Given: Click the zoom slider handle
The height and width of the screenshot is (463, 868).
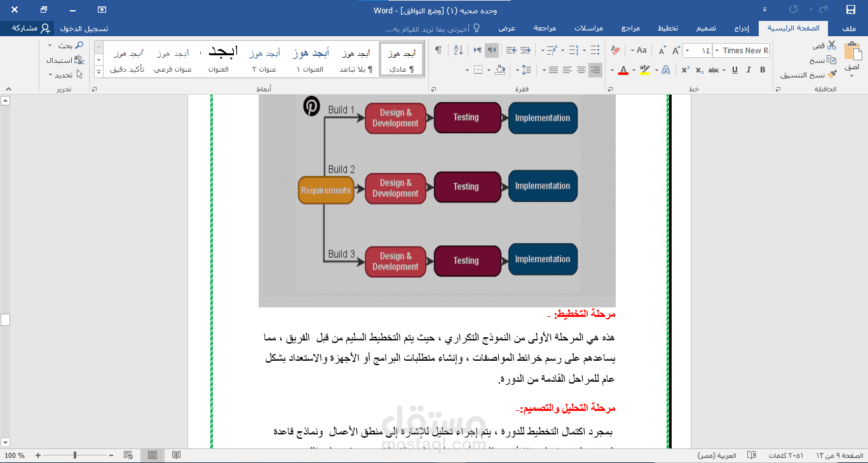Looking at the screenshot, I should click(x=75, y=455).
